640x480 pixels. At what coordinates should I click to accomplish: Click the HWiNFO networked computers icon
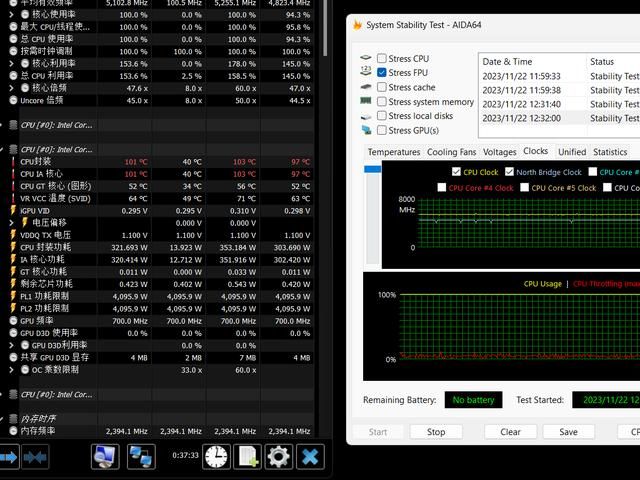pyautogui.click(x=141, y=457)
